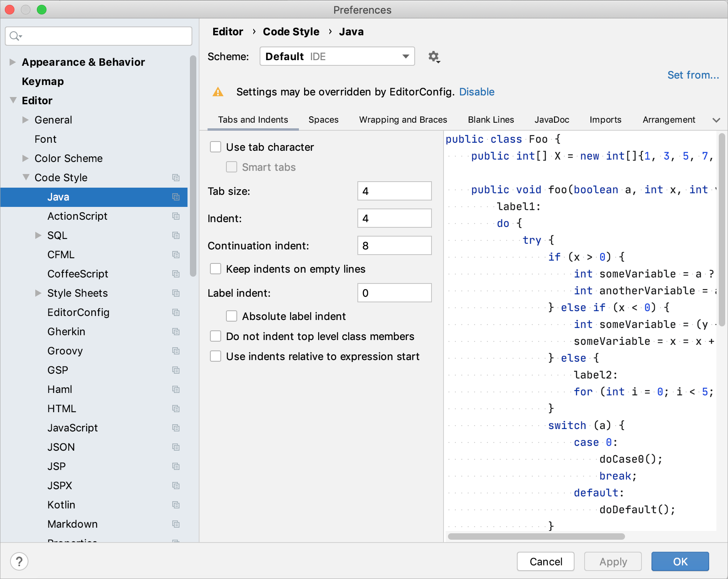Click the scheme copy icon beside Code Style
This screenshot has height=579, width=728.
pos(176,178)
